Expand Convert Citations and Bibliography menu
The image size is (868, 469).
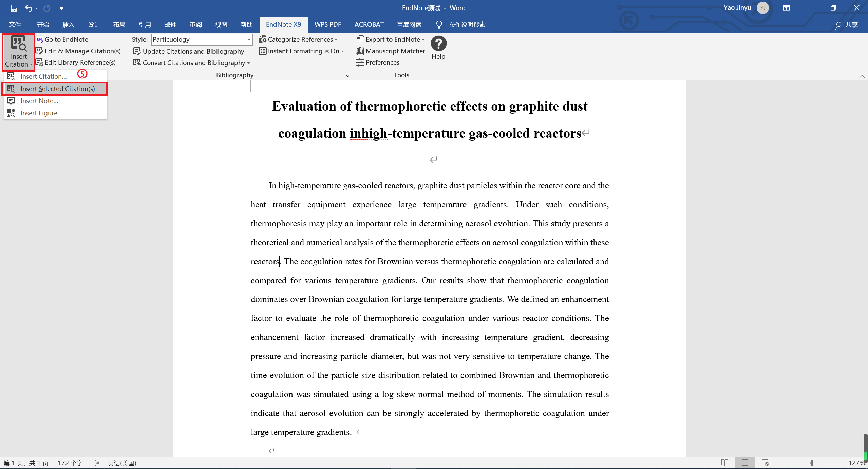pos(192,63)
